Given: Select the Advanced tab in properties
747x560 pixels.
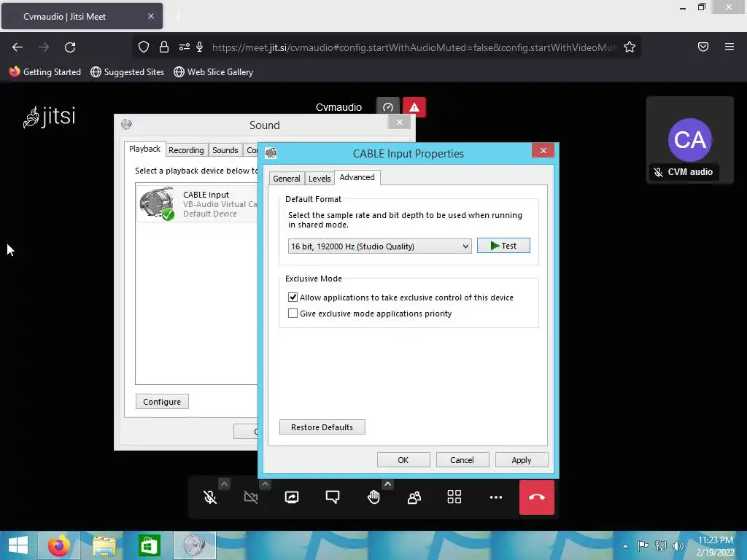Looking at the screenshot, I should point(357,177).
